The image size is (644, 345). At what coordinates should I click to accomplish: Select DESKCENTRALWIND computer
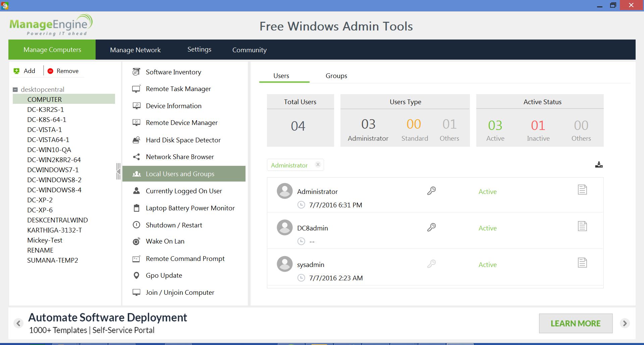point(57,220)
